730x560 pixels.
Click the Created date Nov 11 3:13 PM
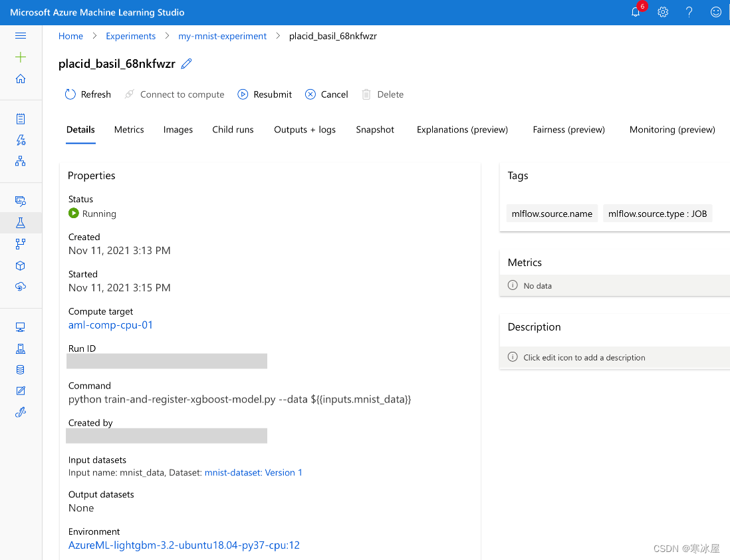coord(119,251)
